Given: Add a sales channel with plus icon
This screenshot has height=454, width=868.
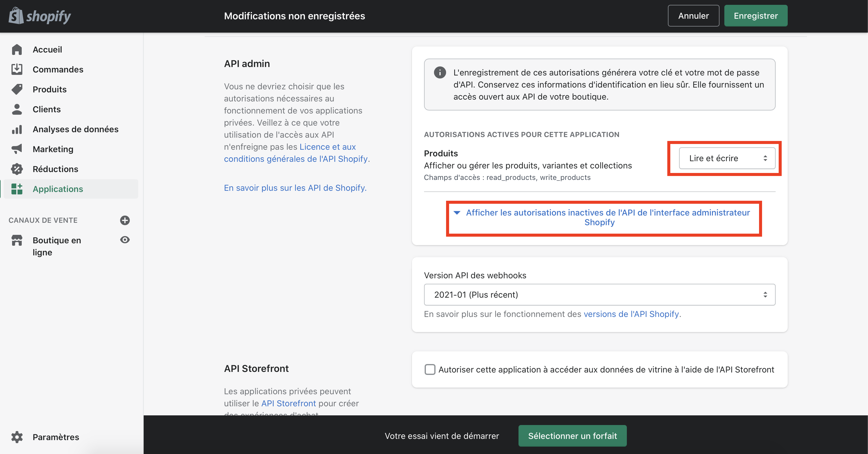Looking at the screenshot, I should (125, 220).
